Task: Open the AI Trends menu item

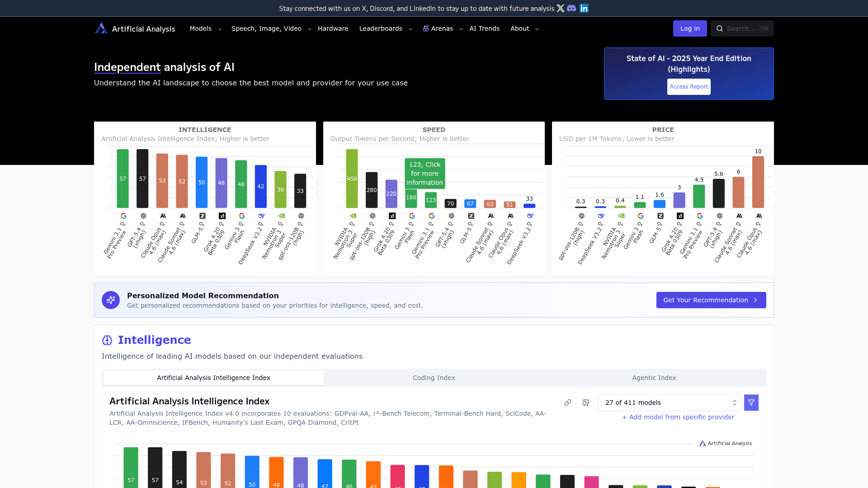Action: 484,28
